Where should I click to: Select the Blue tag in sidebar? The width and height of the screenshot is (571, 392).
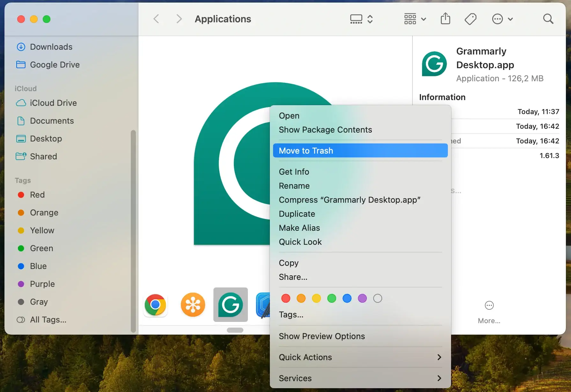point(32,266)
